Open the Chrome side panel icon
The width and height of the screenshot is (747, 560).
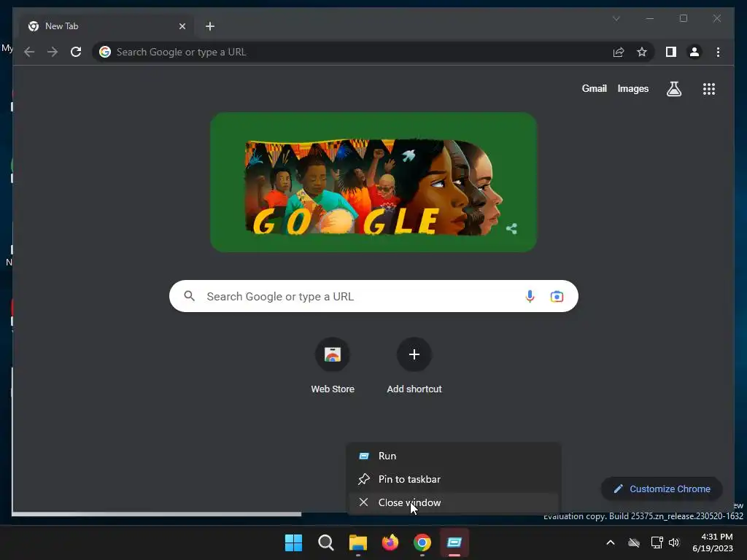coord(671,52)
